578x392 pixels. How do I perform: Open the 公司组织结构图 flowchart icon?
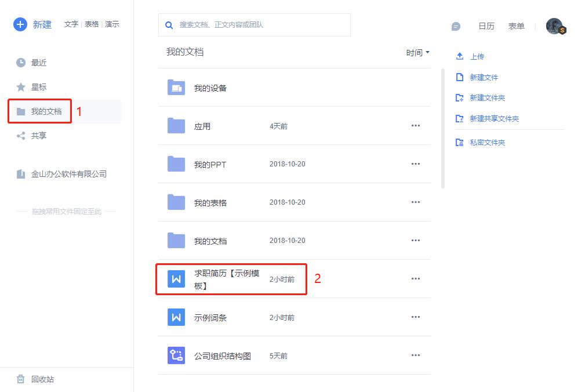coord(176,355)
